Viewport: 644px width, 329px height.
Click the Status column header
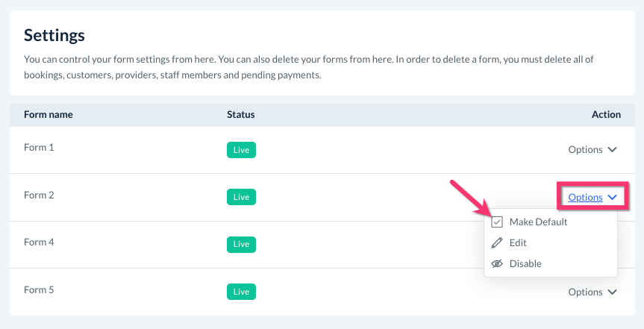(240, 115)
